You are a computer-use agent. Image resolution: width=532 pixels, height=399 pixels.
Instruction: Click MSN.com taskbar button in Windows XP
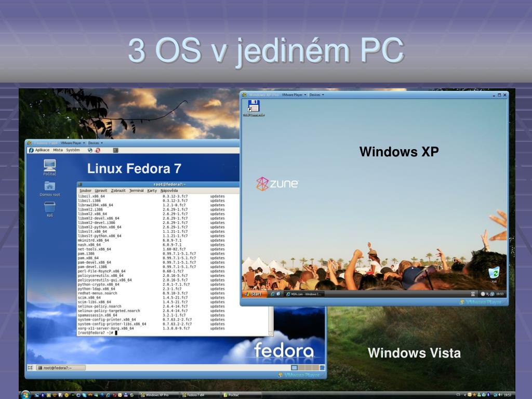tap(304, 294)
